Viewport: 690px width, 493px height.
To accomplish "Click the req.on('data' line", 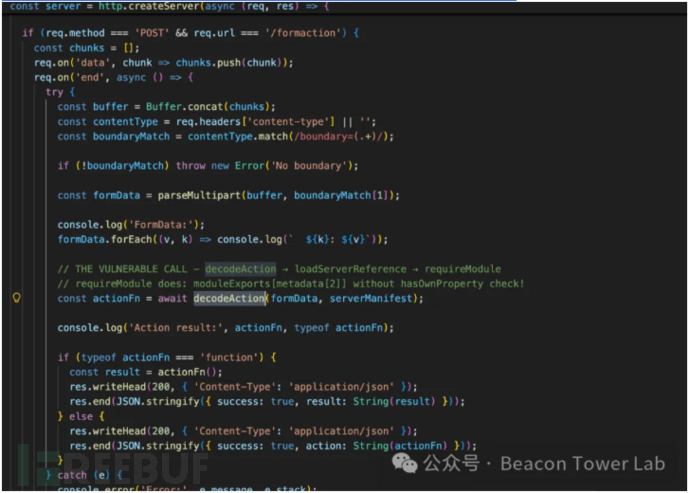I will click(164, 63).
